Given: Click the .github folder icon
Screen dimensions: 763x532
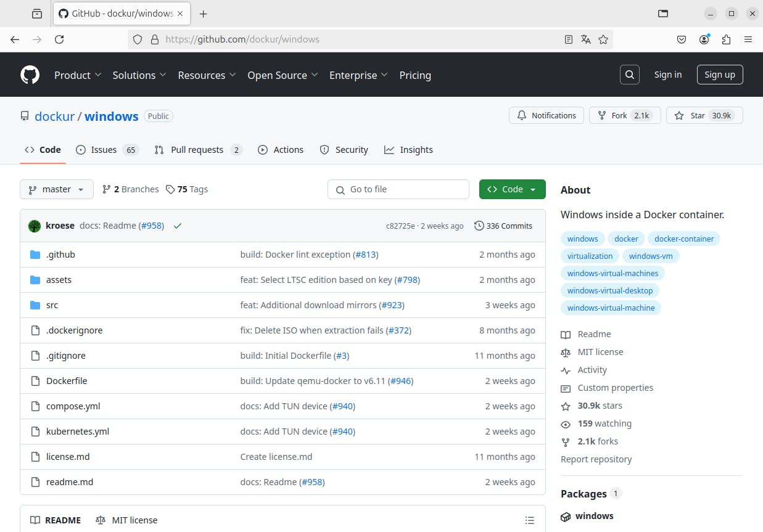Looking at the screenshot, I should click(x=35, y=255).
